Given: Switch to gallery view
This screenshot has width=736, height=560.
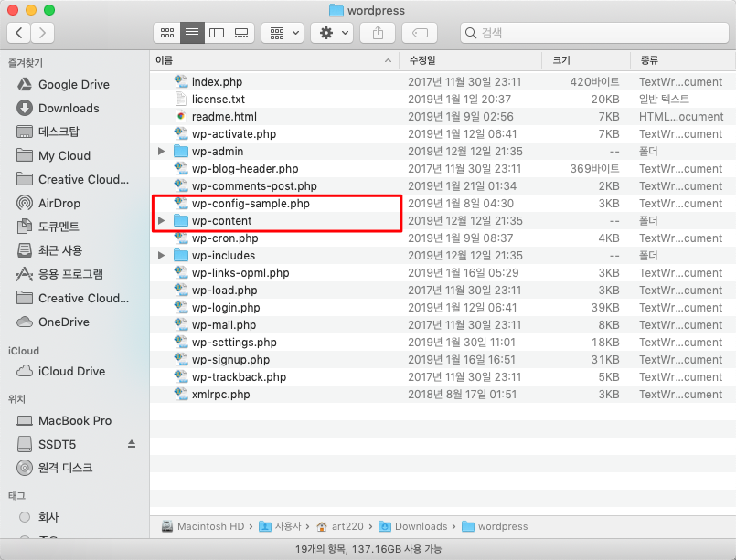Looking at the screenshot, I should [241, 33].
